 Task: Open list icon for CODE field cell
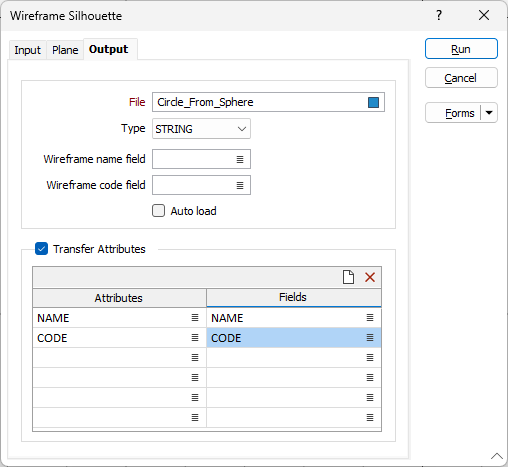[x=370, y=338]
